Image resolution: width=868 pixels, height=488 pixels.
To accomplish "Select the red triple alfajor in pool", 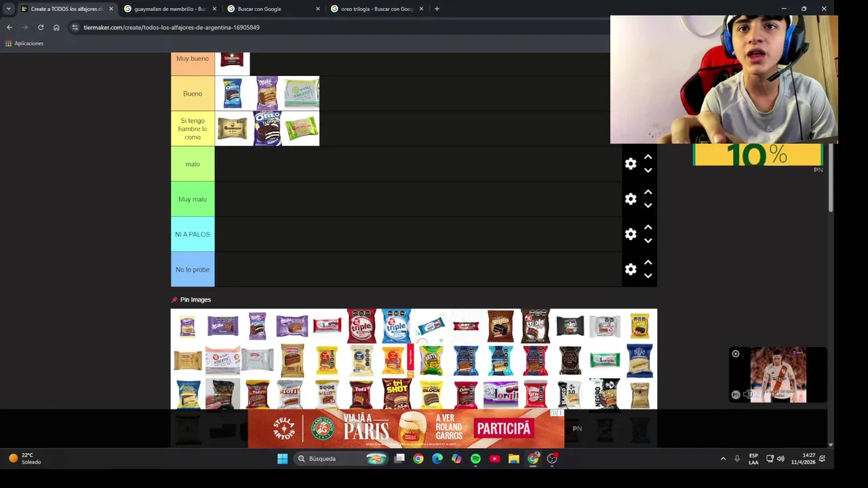I will (x=361, y=326).
